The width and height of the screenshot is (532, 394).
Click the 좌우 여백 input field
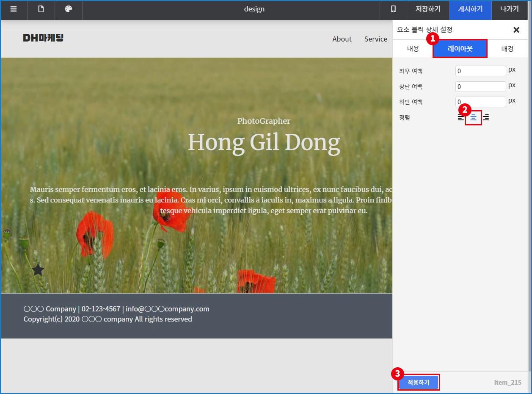(480, 71)
